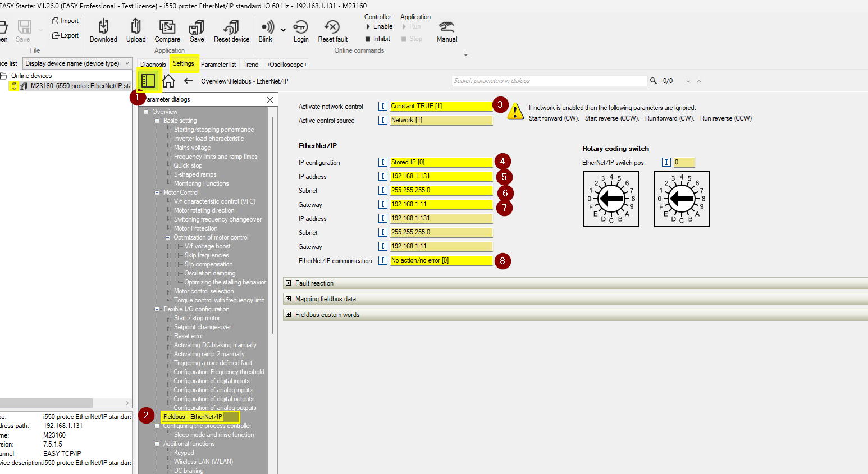
Task: Select Slip compensation tree item
Action: [208, 264]
